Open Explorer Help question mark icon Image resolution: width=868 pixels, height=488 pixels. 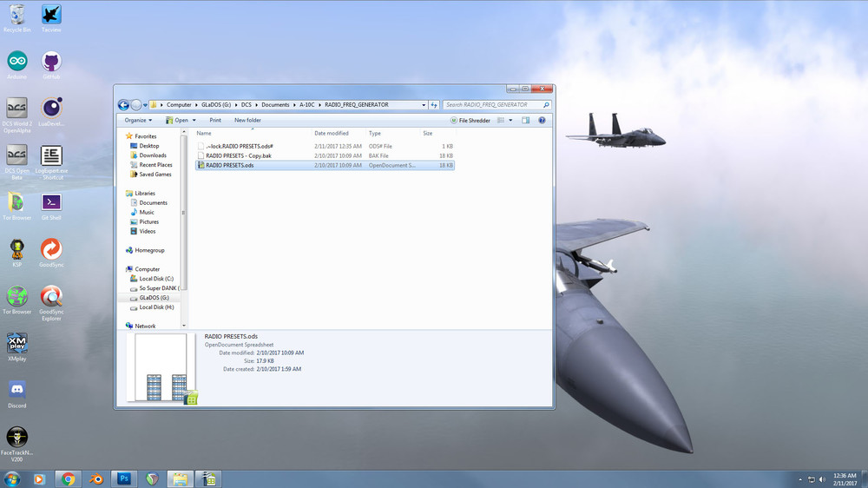tap(542, 120)
